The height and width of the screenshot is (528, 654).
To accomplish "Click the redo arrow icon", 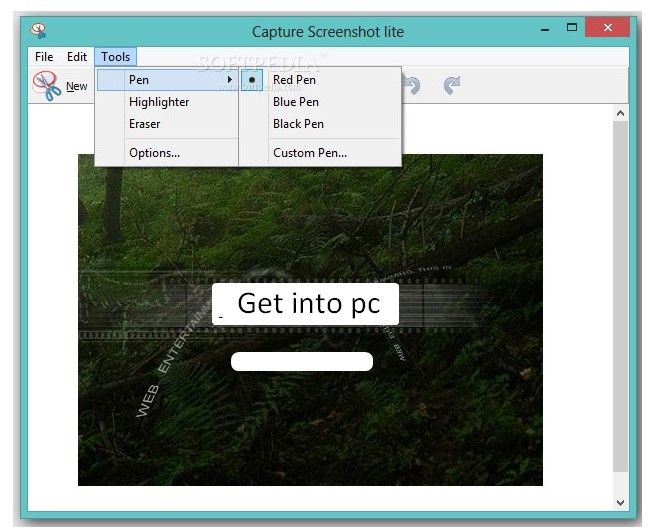I will [452, 85].
